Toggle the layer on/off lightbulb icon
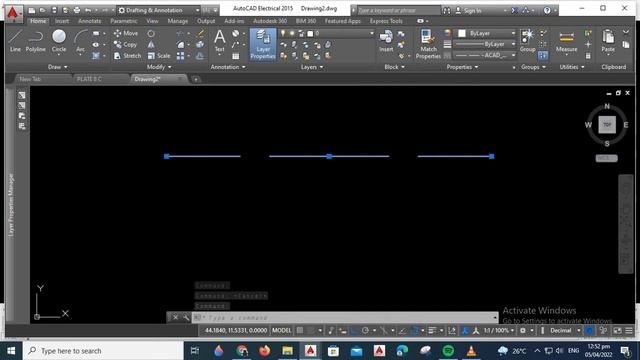640x360 pixels. [283, 33]
